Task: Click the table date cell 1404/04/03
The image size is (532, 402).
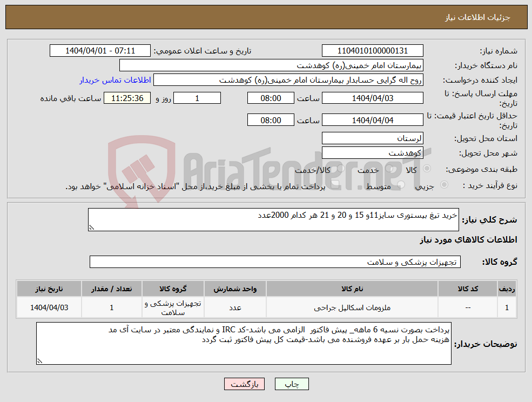Action: (49, 307)
